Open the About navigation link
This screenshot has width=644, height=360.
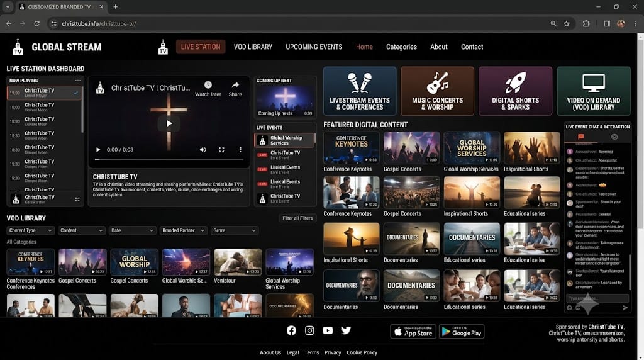tap(438, 47)
